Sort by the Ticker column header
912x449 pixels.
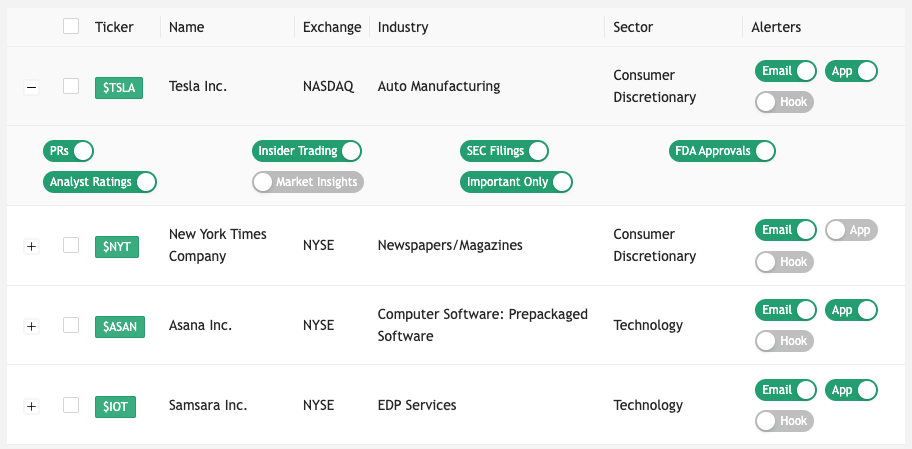tap(114, 27)
